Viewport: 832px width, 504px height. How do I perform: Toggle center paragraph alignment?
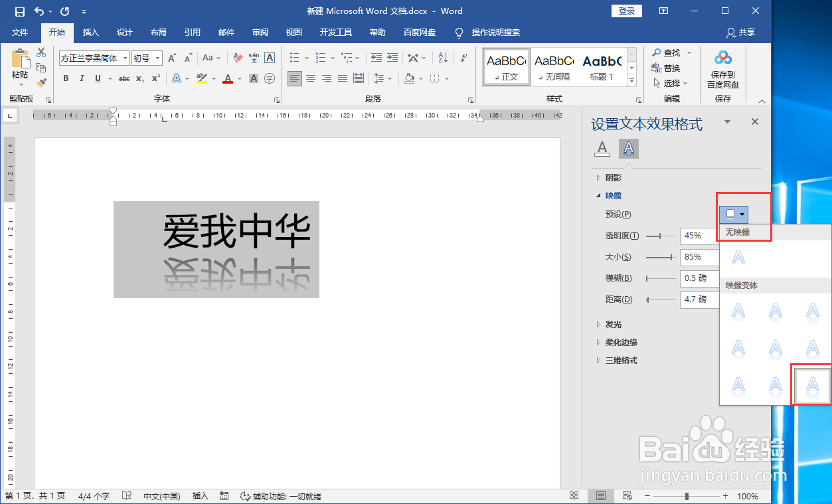(x=310, y=78)
